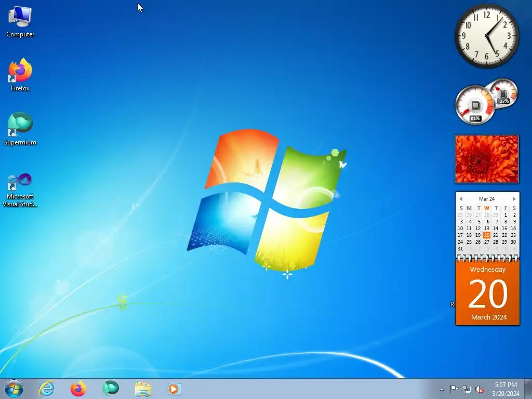The image size is (532, 399).
Task: Select the Microsoft Visual Studio desktop shortcut
Action: pos(20,190)
